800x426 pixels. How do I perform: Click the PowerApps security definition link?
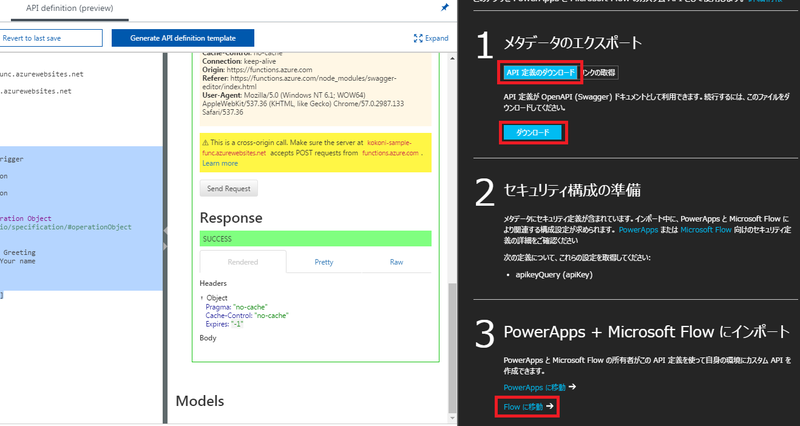click(638, 230)
